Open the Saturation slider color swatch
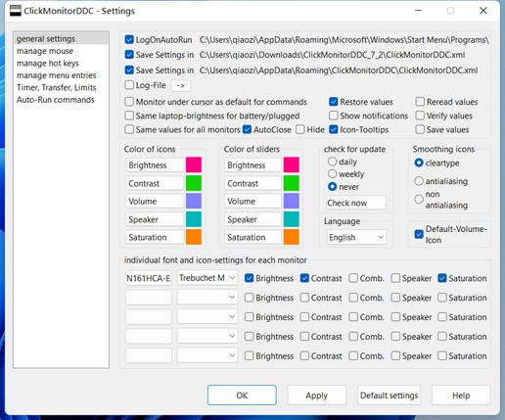 pyautogui.click(x=292, y=237)
